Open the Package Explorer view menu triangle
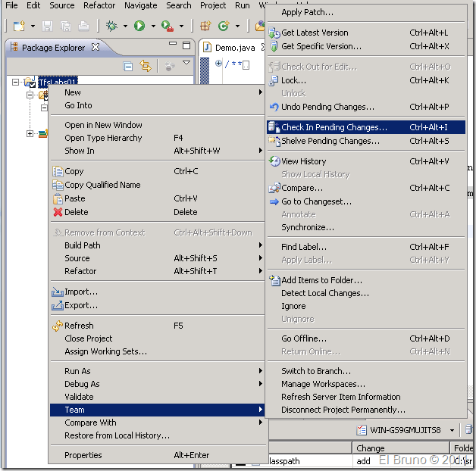 pos(186,64)
